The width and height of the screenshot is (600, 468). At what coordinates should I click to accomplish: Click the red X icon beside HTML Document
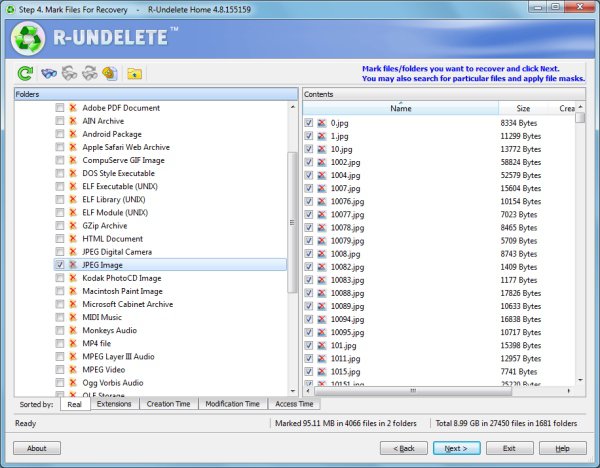tap(73, 239)
